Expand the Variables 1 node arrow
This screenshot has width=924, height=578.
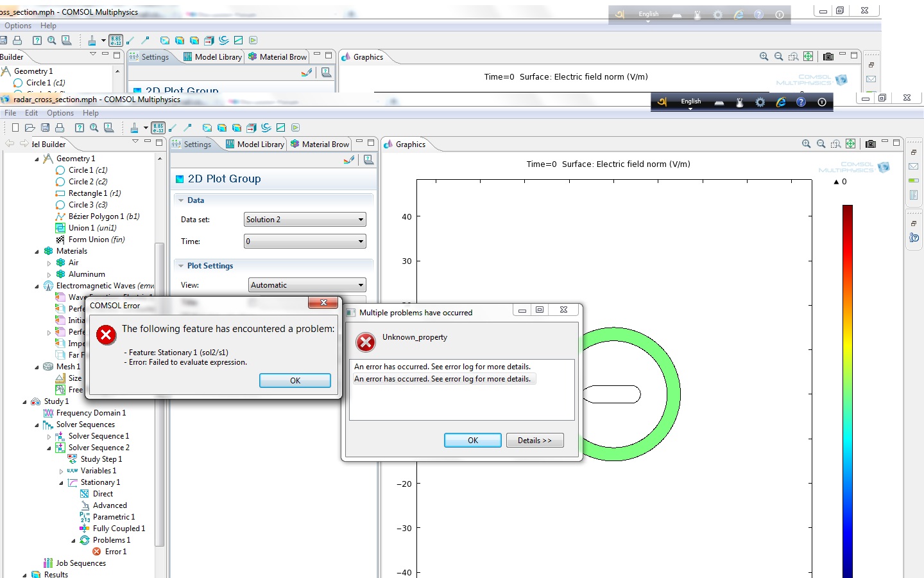[x=61, y=471]
